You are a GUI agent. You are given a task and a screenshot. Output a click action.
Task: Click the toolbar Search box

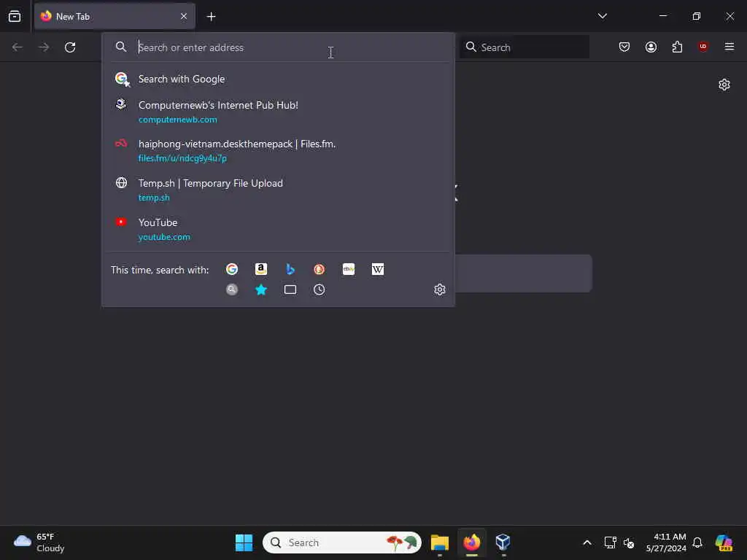click(524, 47)
